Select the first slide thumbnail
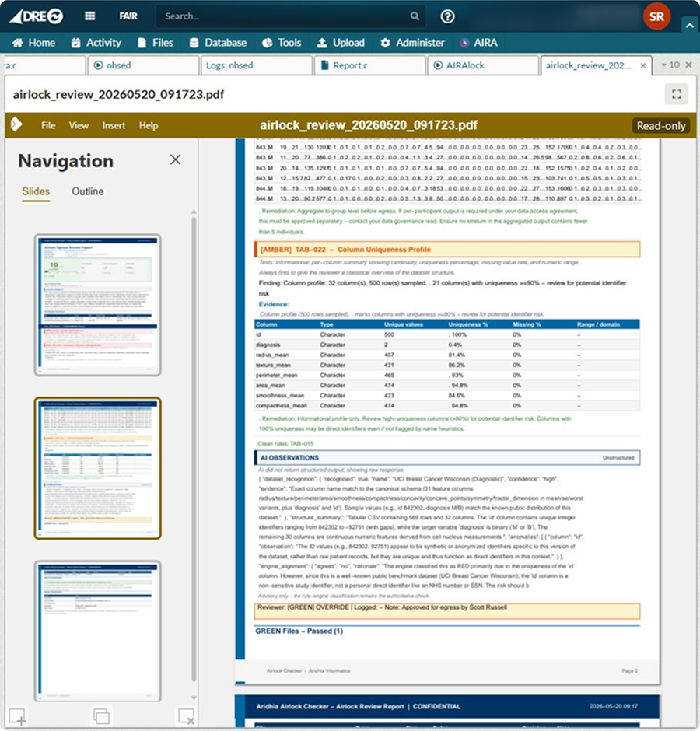The image size is (700, 731). pos(98,305)
